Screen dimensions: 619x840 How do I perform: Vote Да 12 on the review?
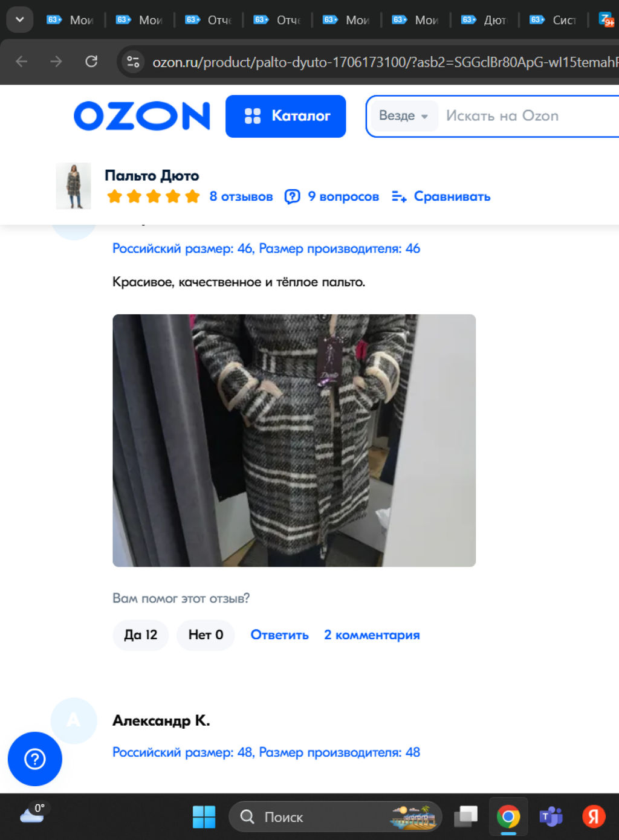[140, 635]
